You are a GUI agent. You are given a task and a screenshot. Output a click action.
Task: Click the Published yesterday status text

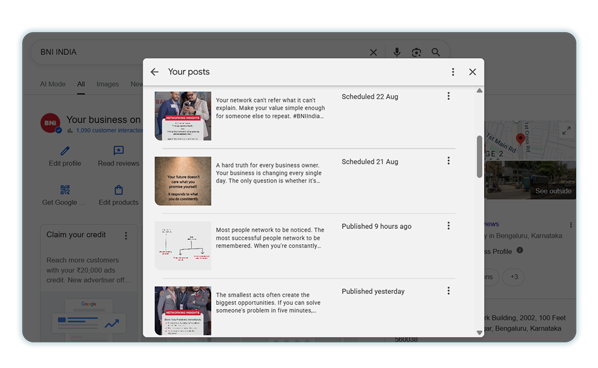[373, 291]
